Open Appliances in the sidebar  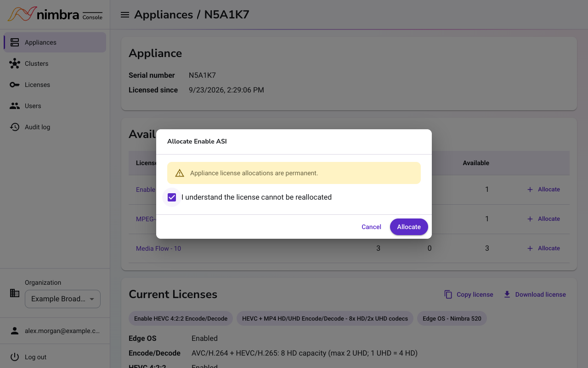click(x=55, y=42)
